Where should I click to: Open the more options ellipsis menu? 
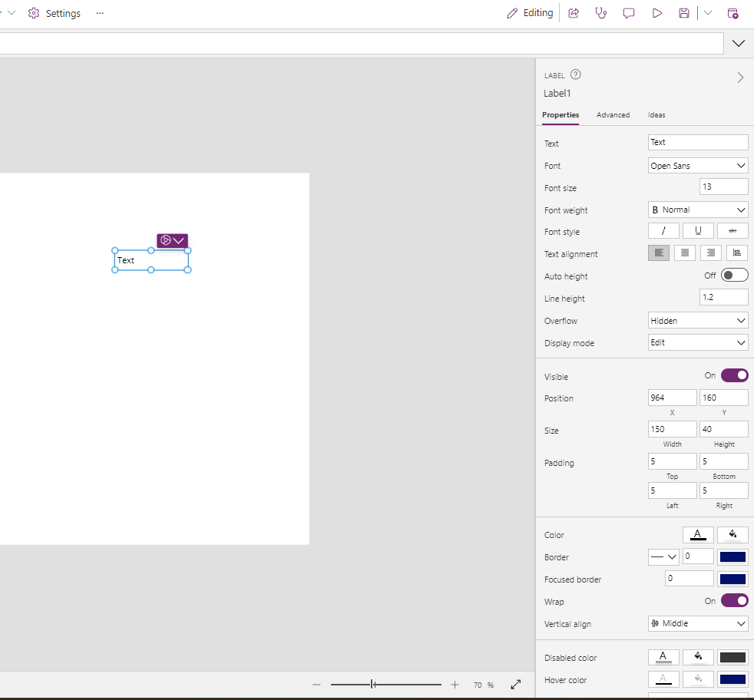pyautogui.click(x=100, y=13)
